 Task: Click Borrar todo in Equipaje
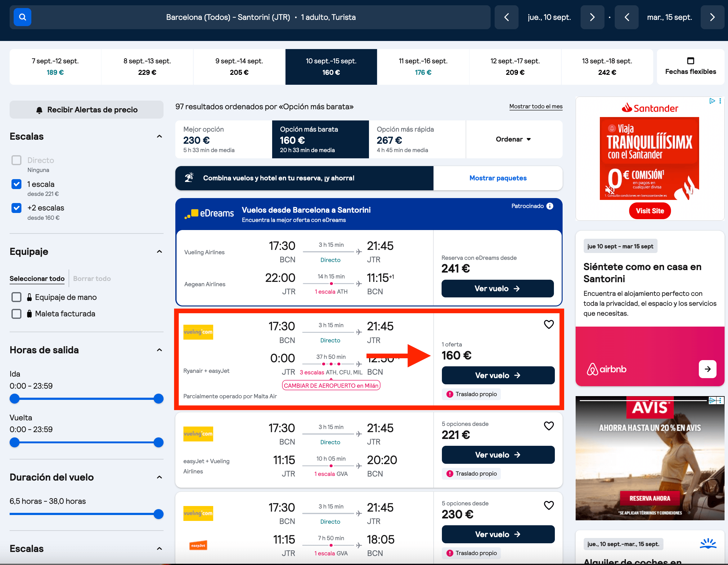point(92,278)
